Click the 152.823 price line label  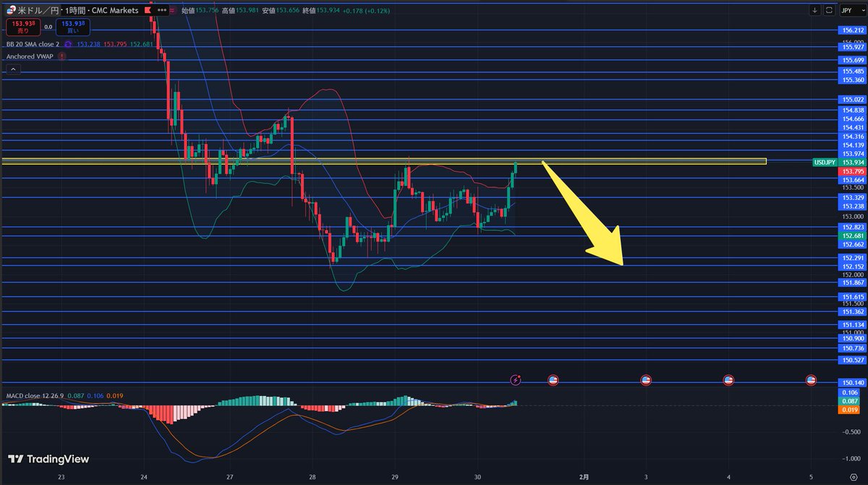pyautogui.click(x=851, y=227)
